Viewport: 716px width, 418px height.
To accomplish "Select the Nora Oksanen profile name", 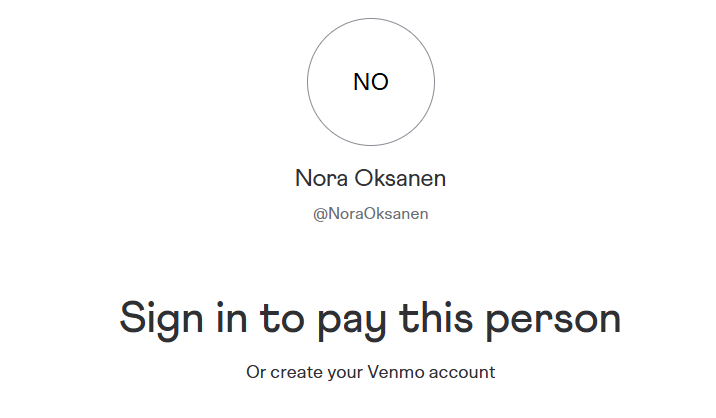I will 370,178.
